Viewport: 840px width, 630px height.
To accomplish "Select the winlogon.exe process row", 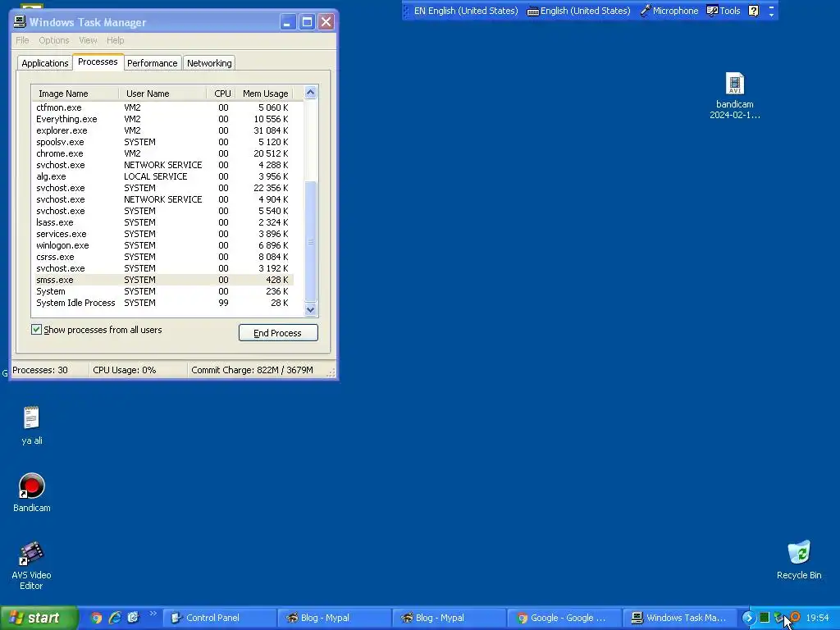I will point(163,245).
